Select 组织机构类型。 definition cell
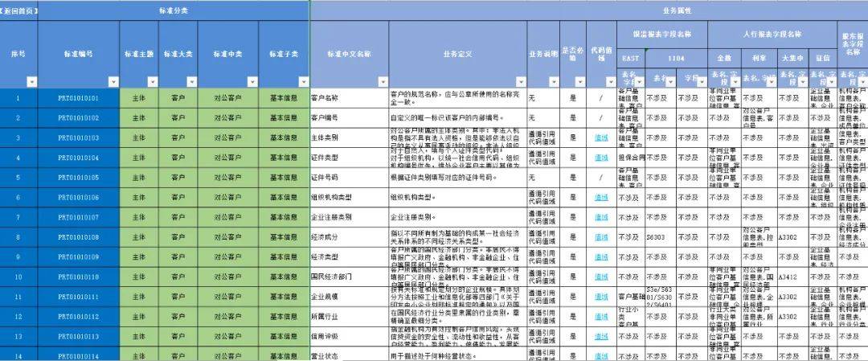This screenshot has width=868, height=361. tap(458, 197)
